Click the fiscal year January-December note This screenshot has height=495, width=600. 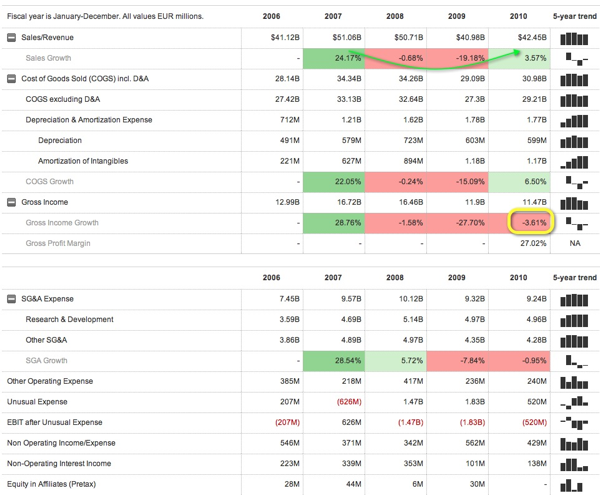105,16
